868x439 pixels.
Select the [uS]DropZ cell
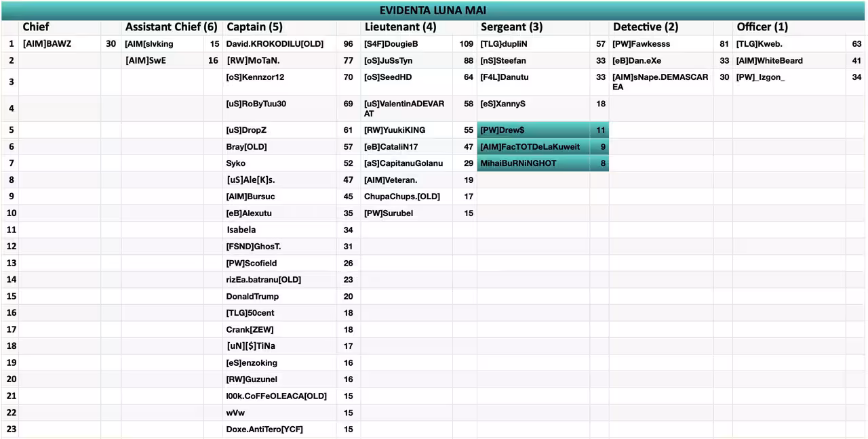coord(279,130)
